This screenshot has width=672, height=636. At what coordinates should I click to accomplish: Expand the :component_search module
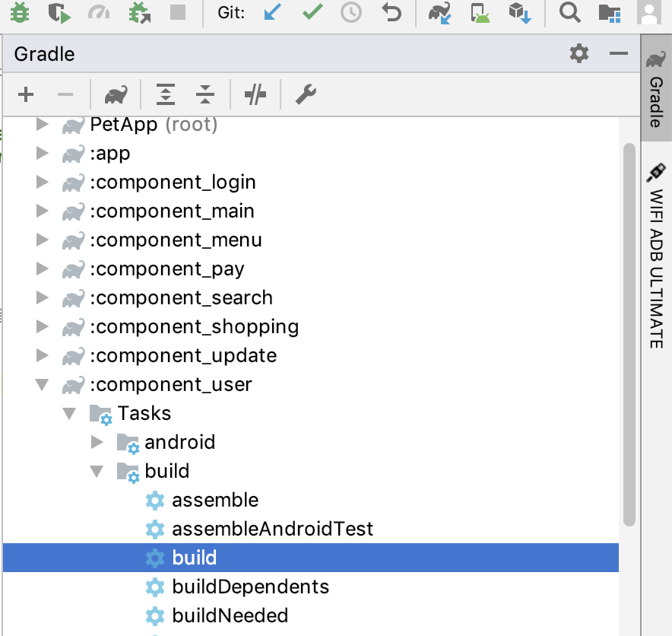(x=42, y=297)
